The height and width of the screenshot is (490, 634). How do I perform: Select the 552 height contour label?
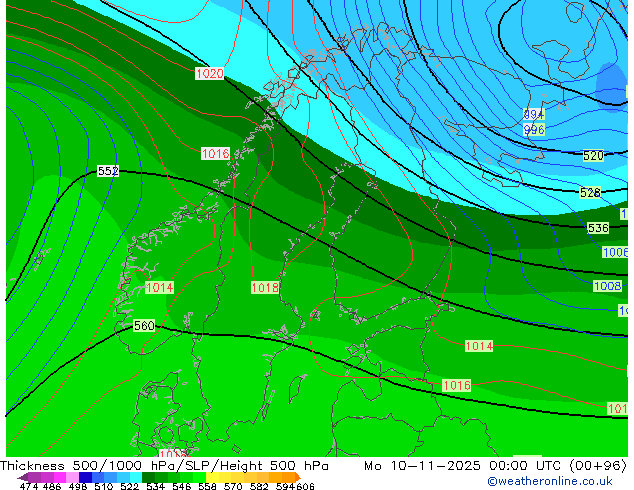click(108, 171)
